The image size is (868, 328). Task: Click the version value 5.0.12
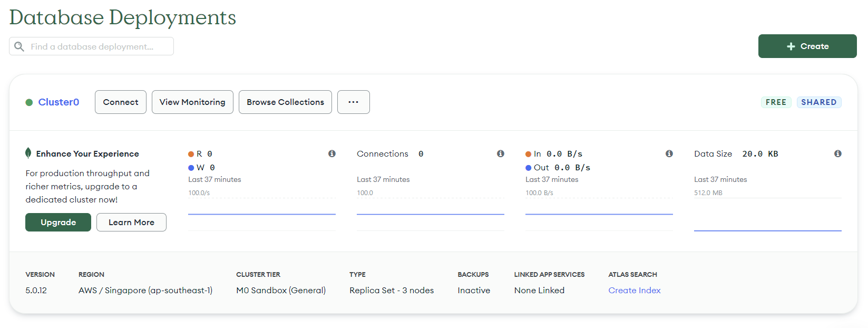point(36,291)
